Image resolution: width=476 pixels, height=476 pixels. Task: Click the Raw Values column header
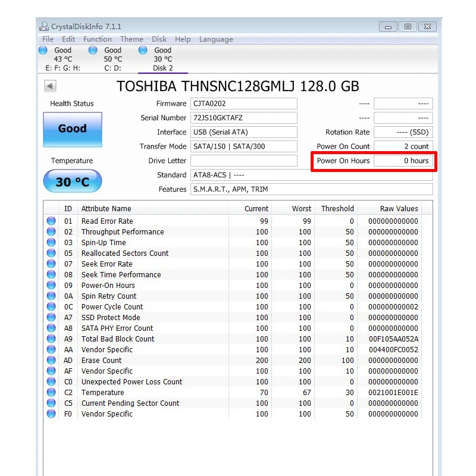tap(399, 209)
